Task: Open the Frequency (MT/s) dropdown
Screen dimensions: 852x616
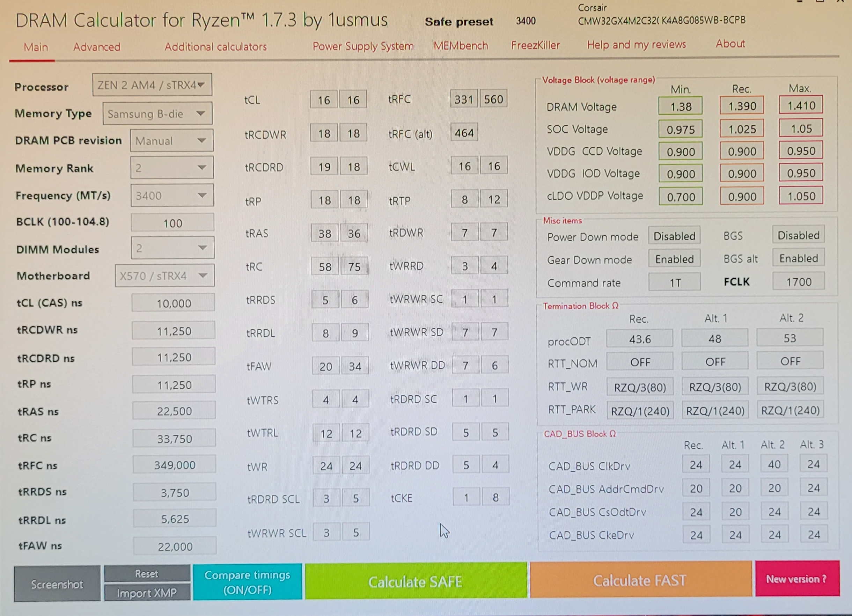Action: click(172, 195)
